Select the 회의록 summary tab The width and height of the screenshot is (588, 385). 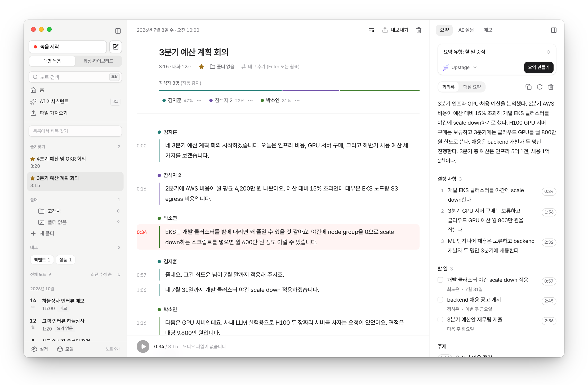pos(448,87)
